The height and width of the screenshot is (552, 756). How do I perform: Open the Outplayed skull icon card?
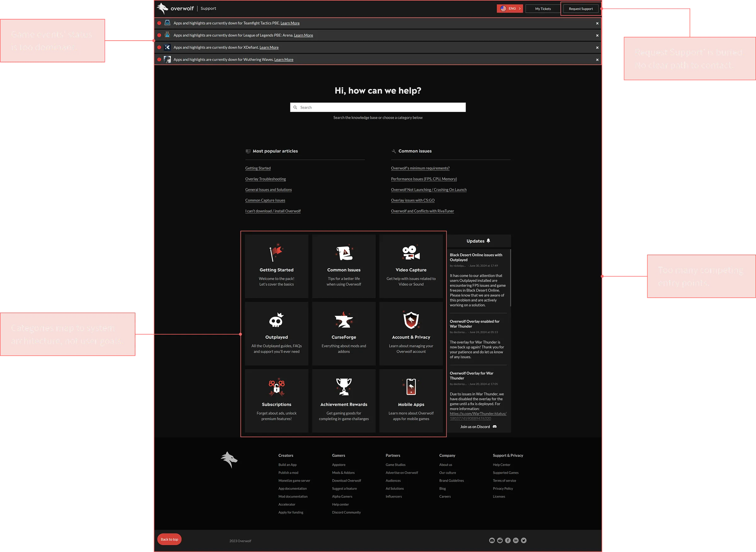(277, 333)
